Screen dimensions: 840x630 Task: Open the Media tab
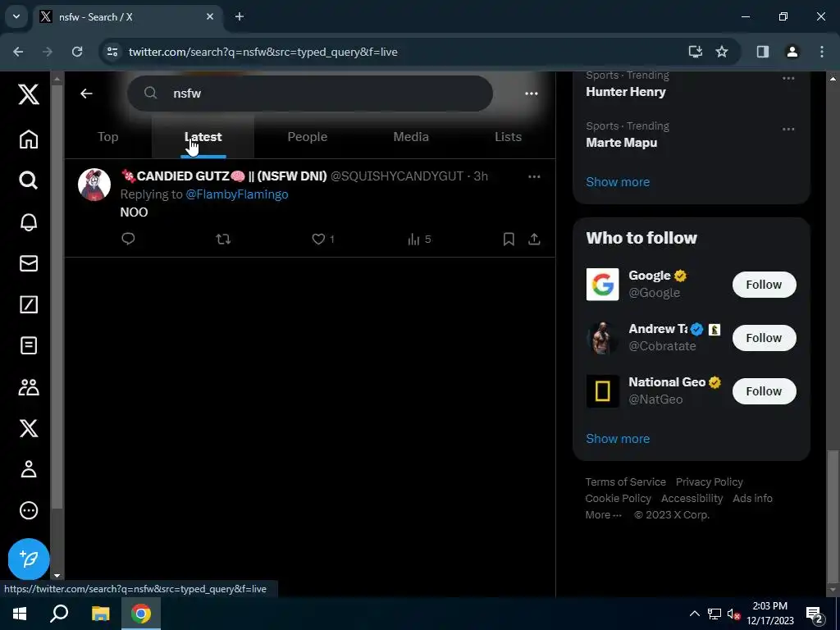pyautogui.click(x=411, y=137)
